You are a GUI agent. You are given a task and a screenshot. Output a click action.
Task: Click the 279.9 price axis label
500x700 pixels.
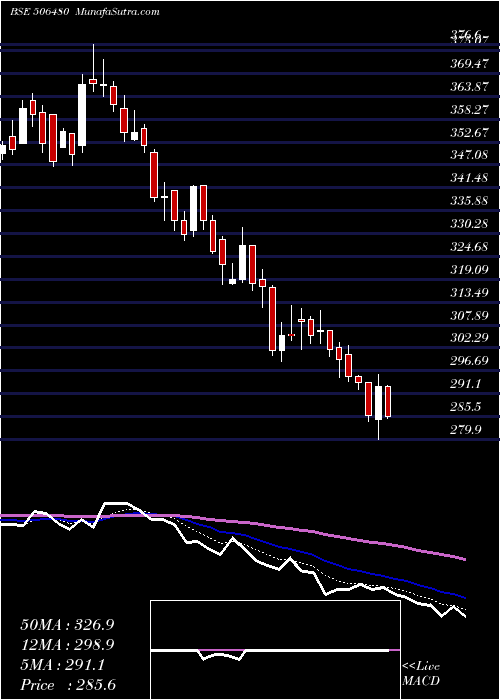(465, 430)
